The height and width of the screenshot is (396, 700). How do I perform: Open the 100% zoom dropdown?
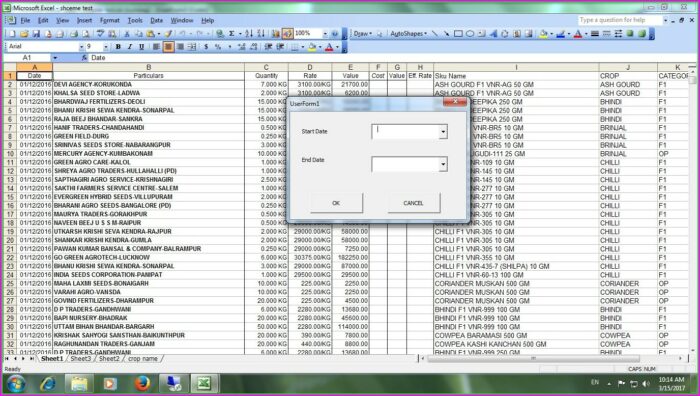click(325, 33)
